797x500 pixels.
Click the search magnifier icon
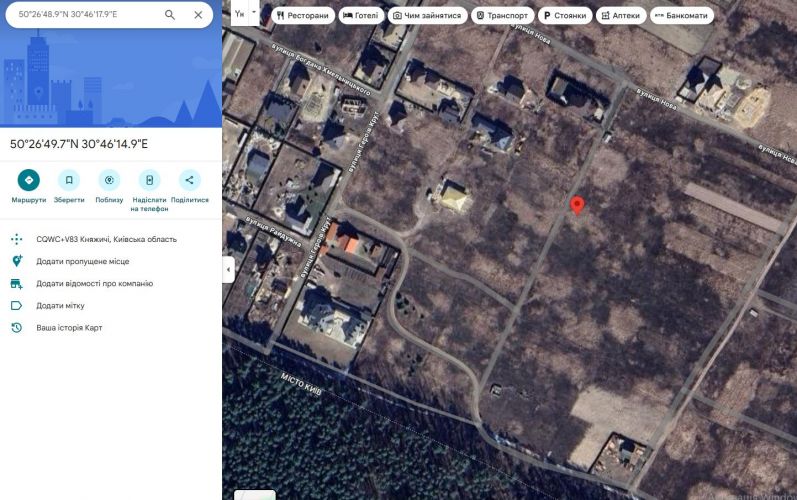170,15
